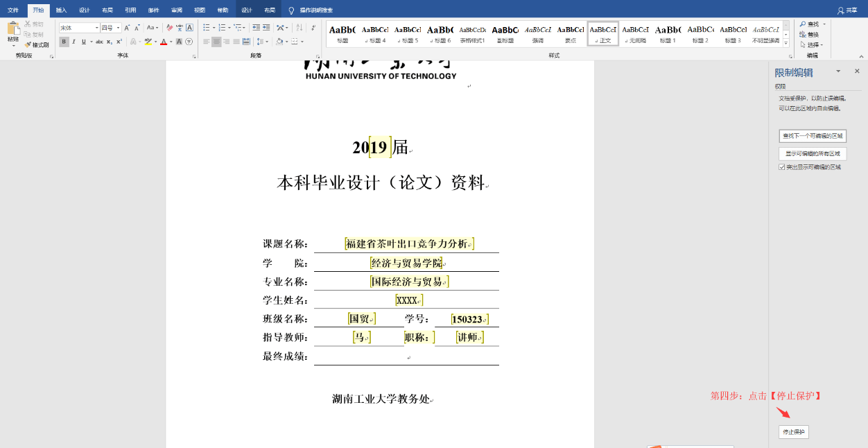
Task: Open the borders dropdown arrow
Action: click(302, 42)
